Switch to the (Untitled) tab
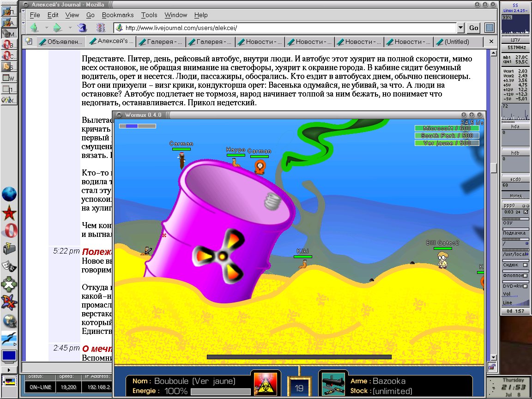 [x=458, y=42]
